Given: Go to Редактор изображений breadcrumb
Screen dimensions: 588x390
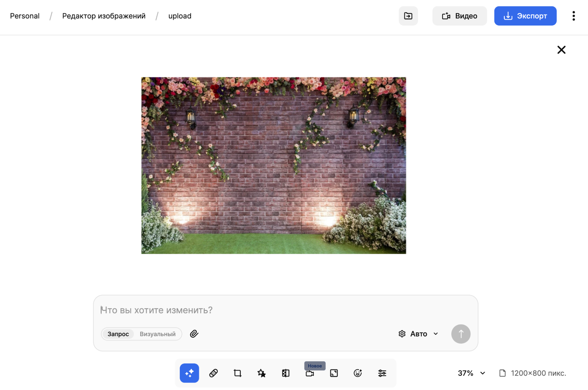Looking at the screenshot, I should pyautogui.click(x=104, y=16).
